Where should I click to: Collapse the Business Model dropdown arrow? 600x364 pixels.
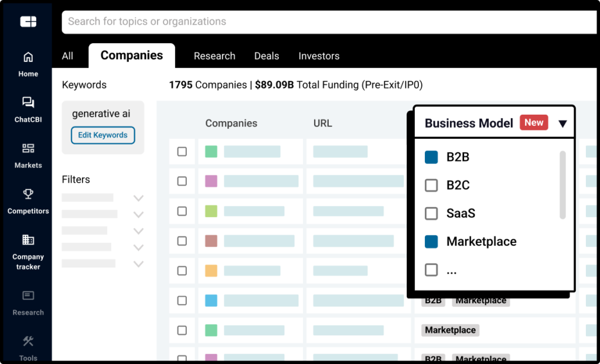(562, 123)
